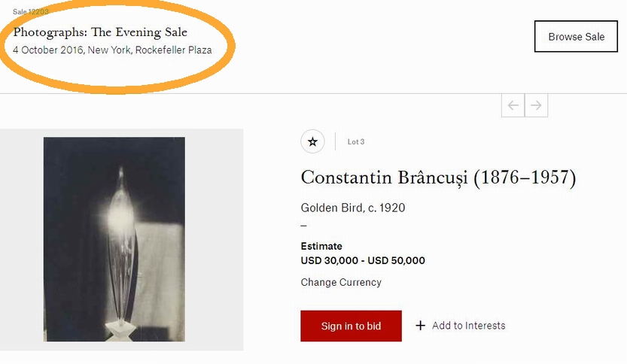Click the USD 30,000 low estimate value

click(x=329, y=260)
